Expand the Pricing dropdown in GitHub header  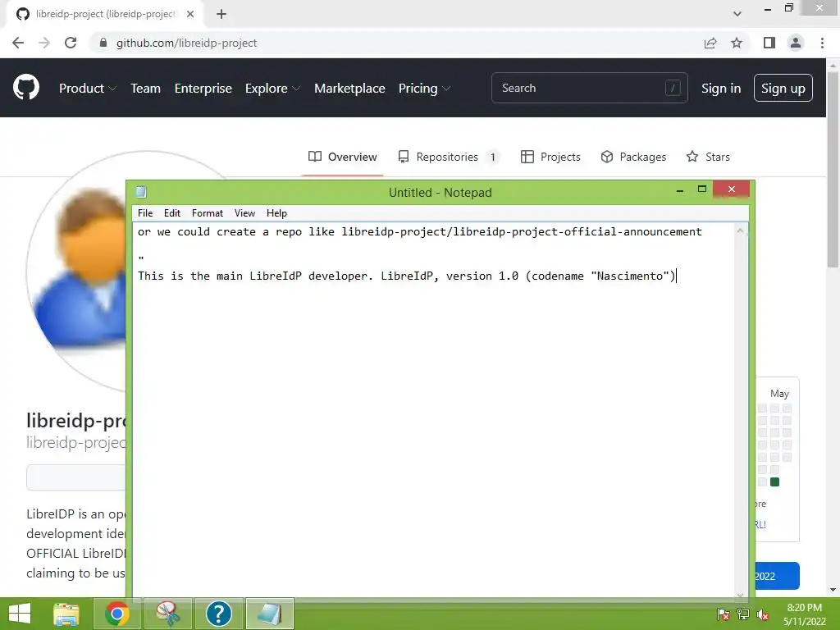coord(424,89)
